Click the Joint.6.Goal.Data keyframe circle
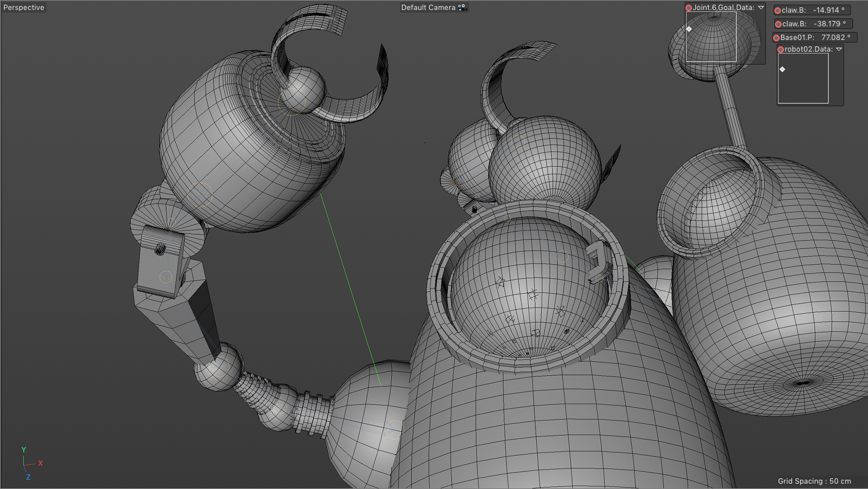Image resolution: width=868 pixels, height=489 pixels. click(689, 8)
